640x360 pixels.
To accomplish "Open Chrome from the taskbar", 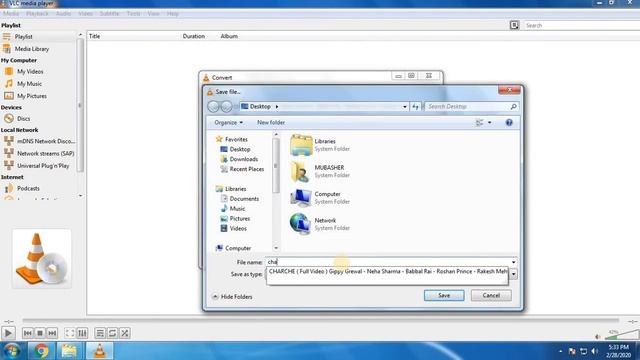I will (x=41, y=351).
